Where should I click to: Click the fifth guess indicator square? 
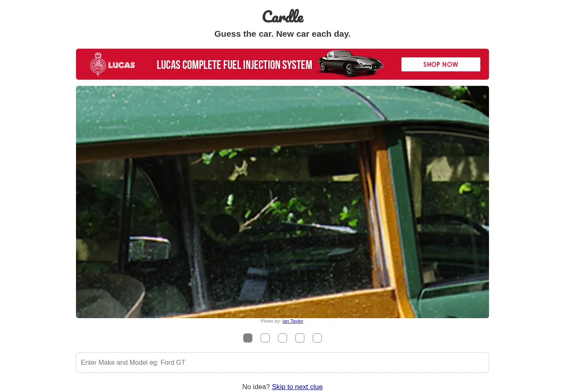pos(317,338)
